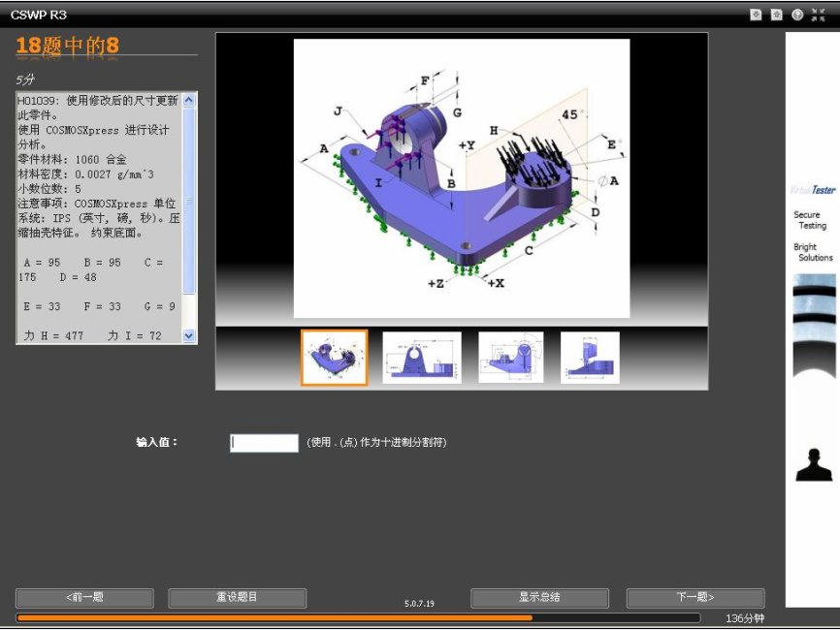
Task: Click the user silhouette icon in sidebar
Action: [814, 464]
